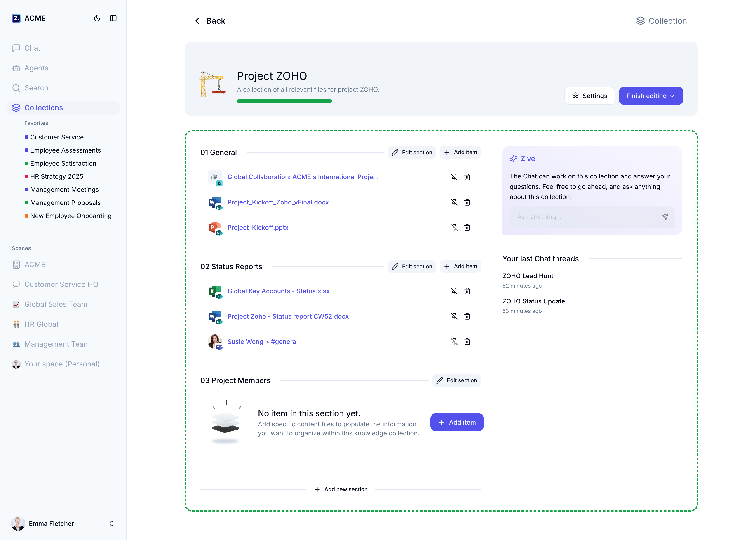756x540 pixels.
Task: Delete the Global Collaboration item
Action: (x=467, y=177)
